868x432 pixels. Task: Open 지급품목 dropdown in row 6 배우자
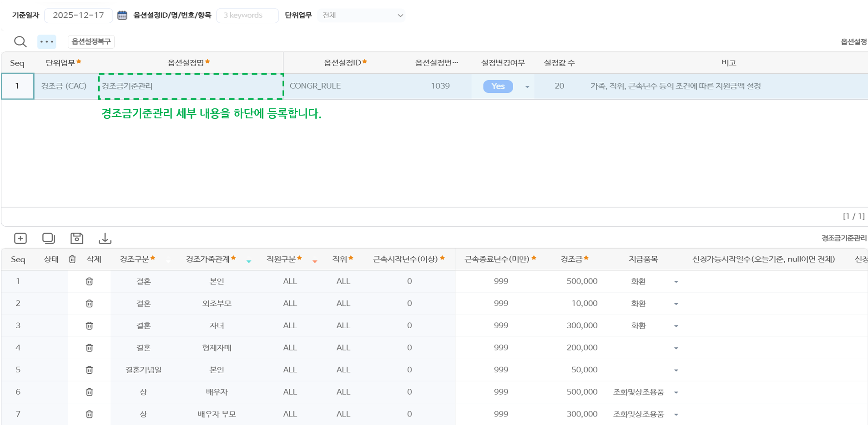(x=676, y=392)
